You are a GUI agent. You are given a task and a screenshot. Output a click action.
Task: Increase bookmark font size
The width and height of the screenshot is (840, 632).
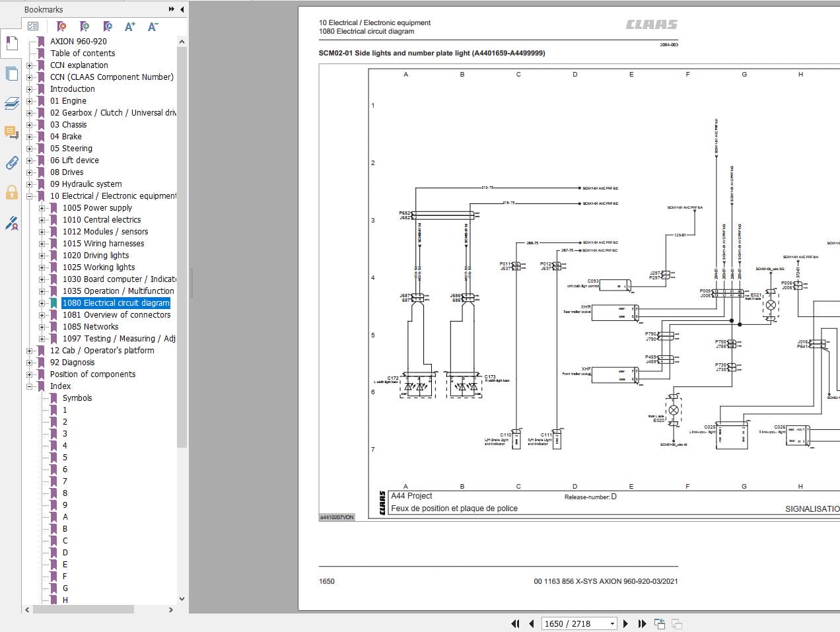(130, 26)
